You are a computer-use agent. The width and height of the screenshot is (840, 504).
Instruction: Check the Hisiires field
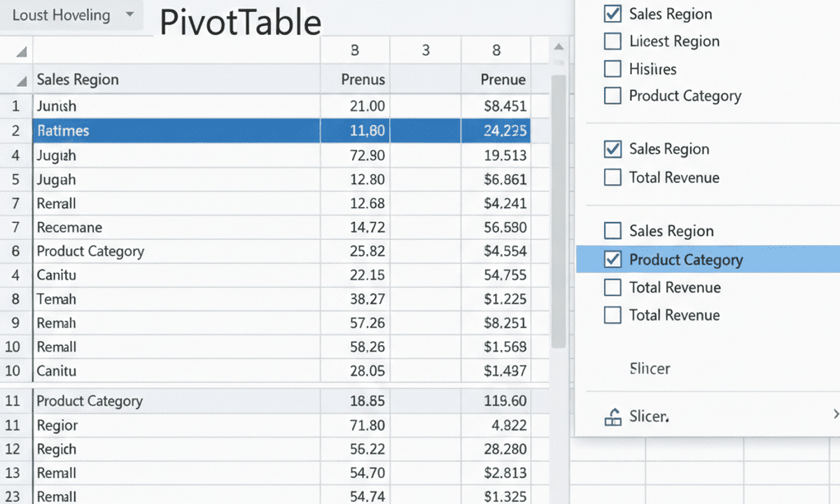(612, 69)
